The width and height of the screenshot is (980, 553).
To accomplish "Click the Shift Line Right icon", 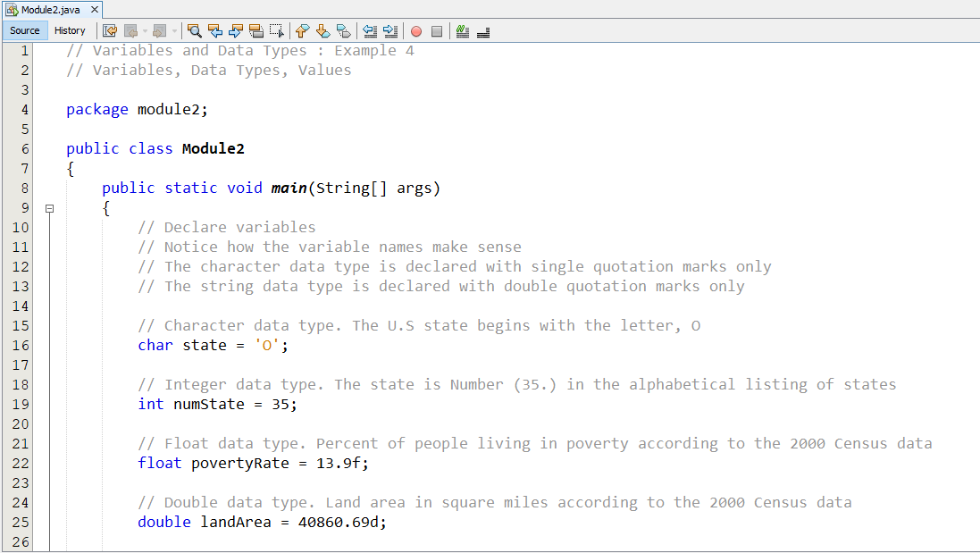I will pyautogui.click(x=389, y=31).
